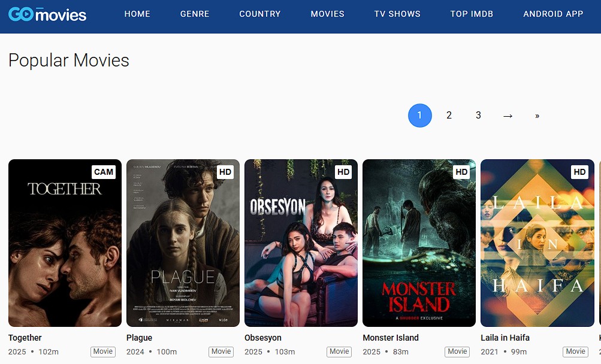Screen dimensions: 601x364
Task: Click the Monster Island title link
Action: 391,338
